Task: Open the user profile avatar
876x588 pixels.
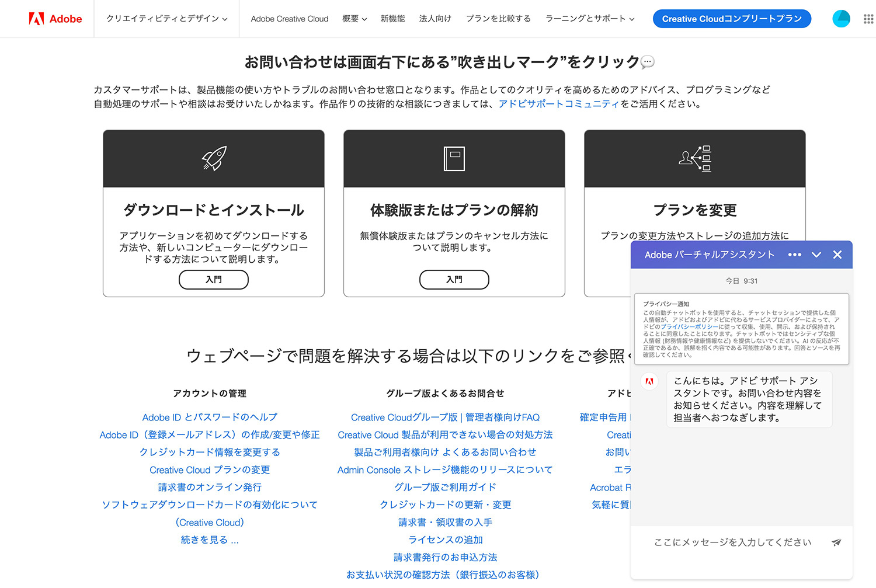Action: point(841,19)
